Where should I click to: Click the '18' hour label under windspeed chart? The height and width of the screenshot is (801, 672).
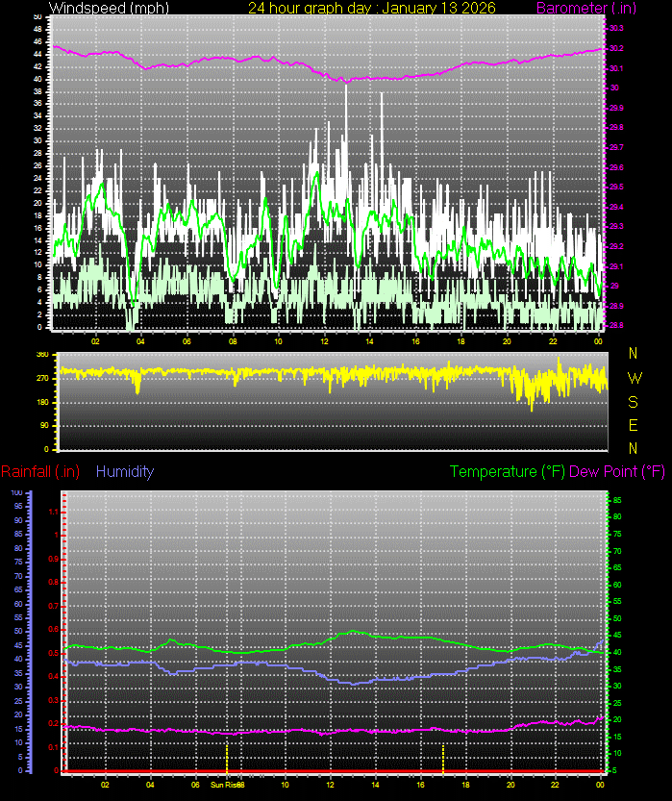coord(461,341)
